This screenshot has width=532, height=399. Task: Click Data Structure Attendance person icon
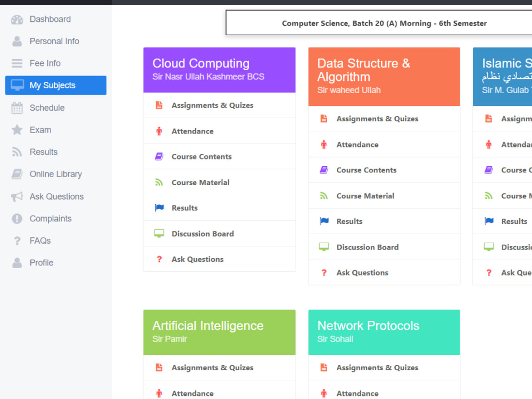[x=323, y=145]
